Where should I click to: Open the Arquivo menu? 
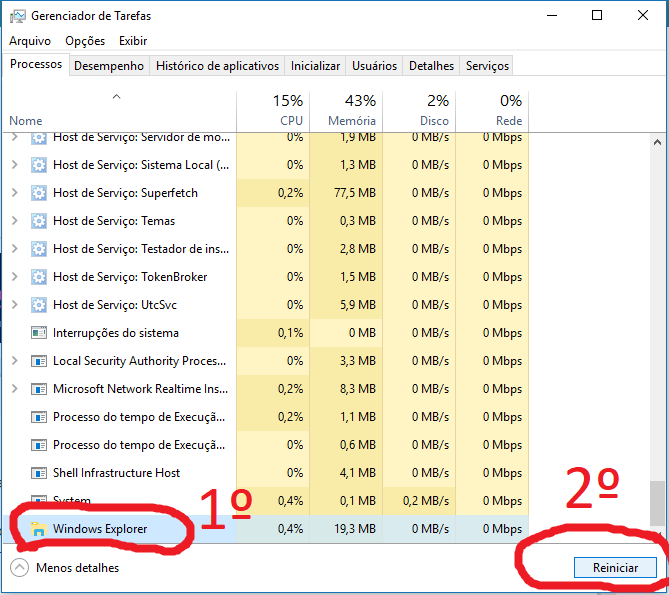[x=30, y=41]
